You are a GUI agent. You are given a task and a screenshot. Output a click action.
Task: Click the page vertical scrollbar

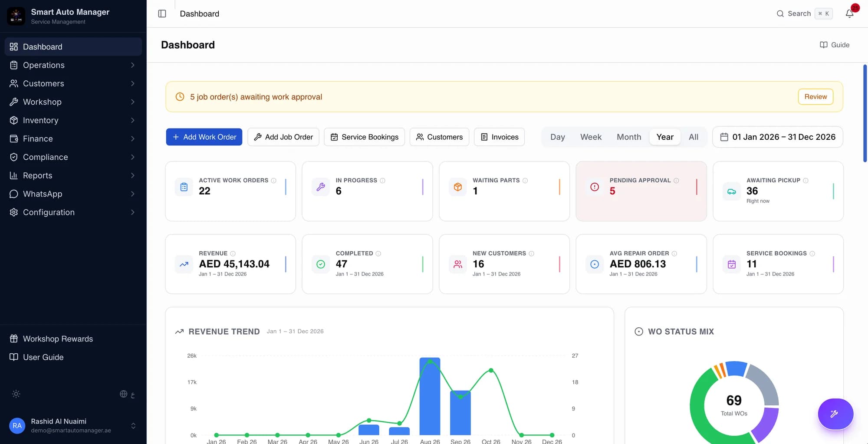pyautogui.click(x=865, y=114)
